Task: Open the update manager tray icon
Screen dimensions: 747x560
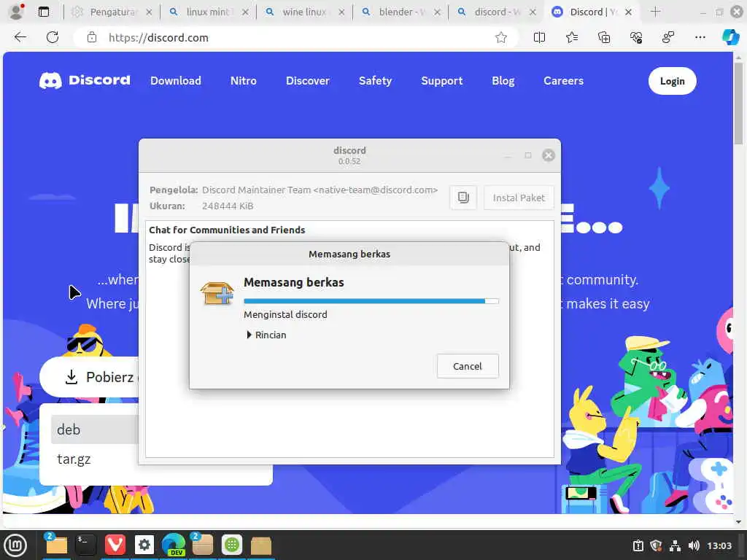Action: 638,545
